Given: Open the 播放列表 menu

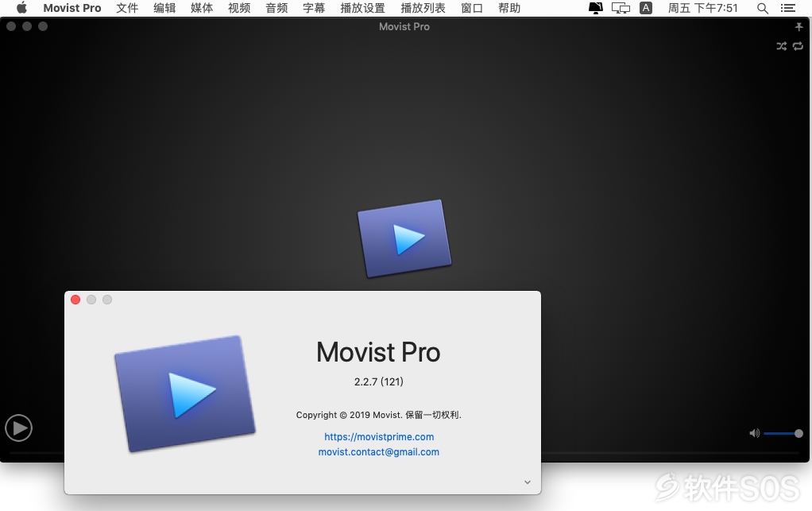Looking at the screenshot, I should pos(423,8).
